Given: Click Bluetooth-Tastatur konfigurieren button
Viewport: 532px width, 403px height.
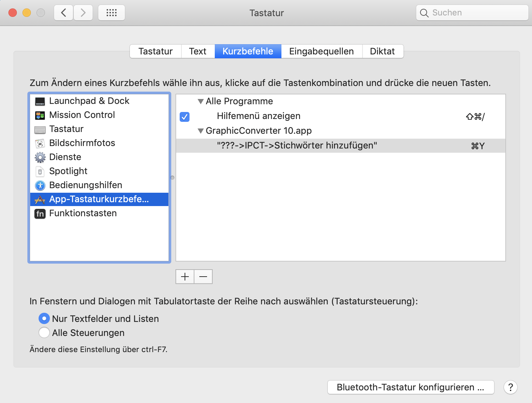Looking at the screenshot, I should [x=411, y=387].
